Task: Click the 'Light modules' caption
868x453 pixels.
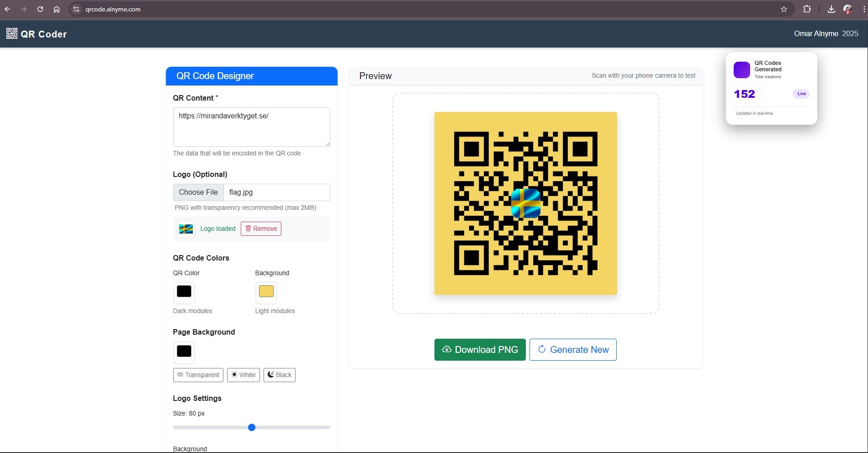Action: point(275,311)
